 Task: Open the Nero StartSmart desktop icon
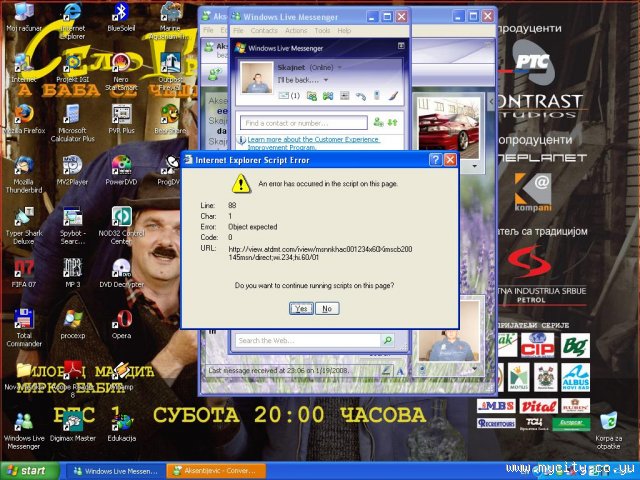(121, 72)
